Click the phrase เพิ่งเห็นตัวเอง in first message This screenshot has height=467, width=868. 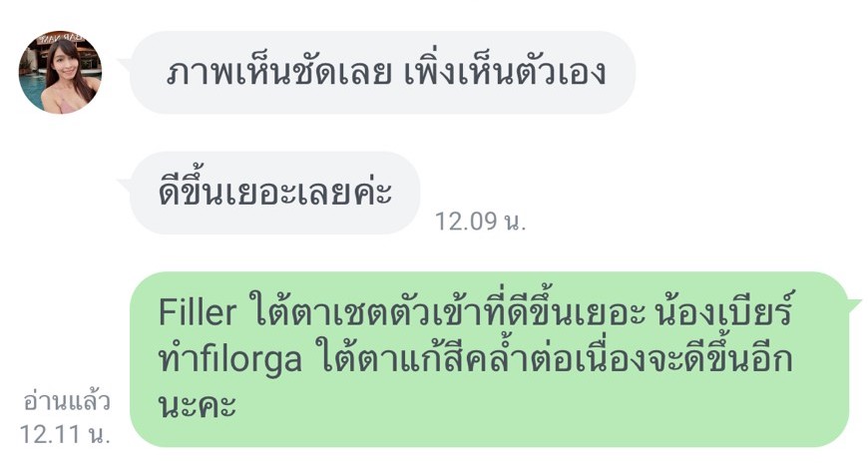tap(505, 73)
